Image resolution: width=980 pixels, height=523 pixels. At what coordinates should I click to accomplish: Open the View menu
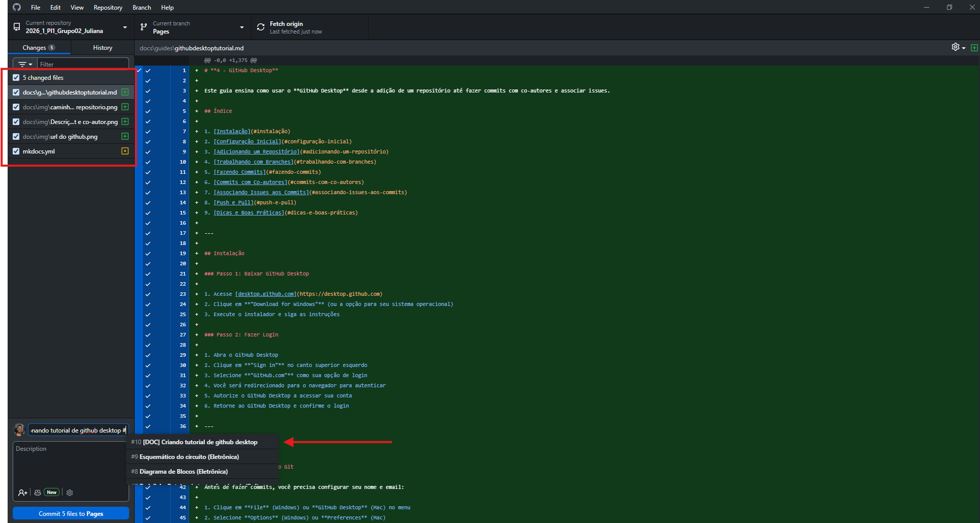click(77, 8)
